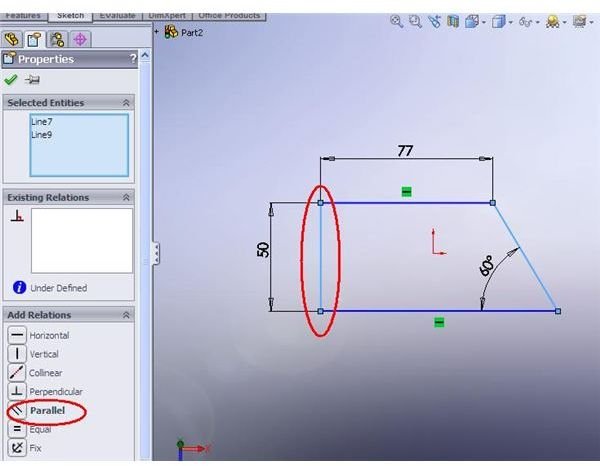Click the Part2 part icon
The height and width of the screenshot is (466, 600).
click(171, 32)
